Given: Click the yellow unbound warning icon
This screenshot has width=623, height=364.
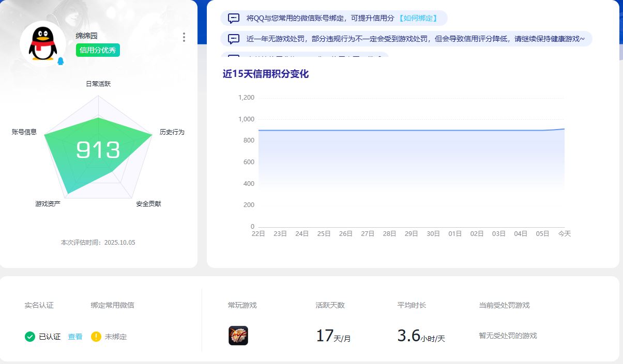Looking at the screenshot, I should click(x=96, y=337).
